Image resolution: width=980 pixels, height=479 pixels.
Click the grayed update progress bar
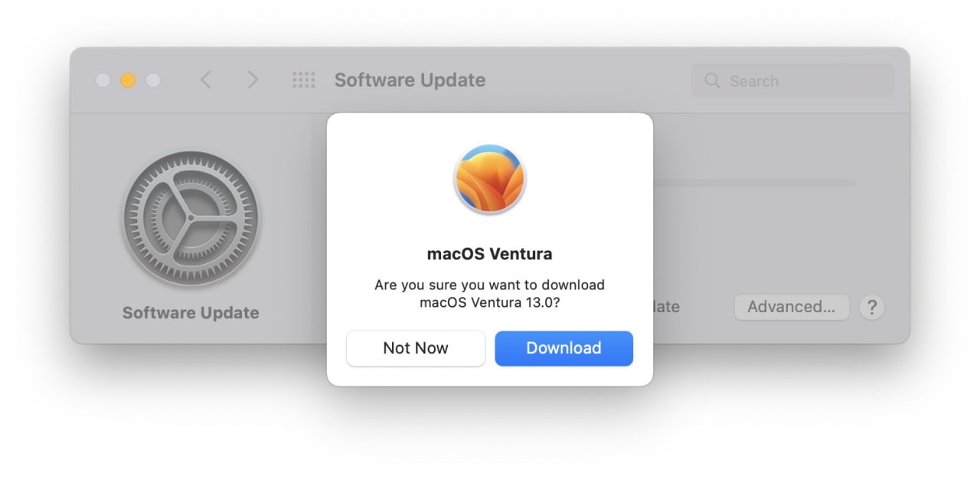(766, 182)
